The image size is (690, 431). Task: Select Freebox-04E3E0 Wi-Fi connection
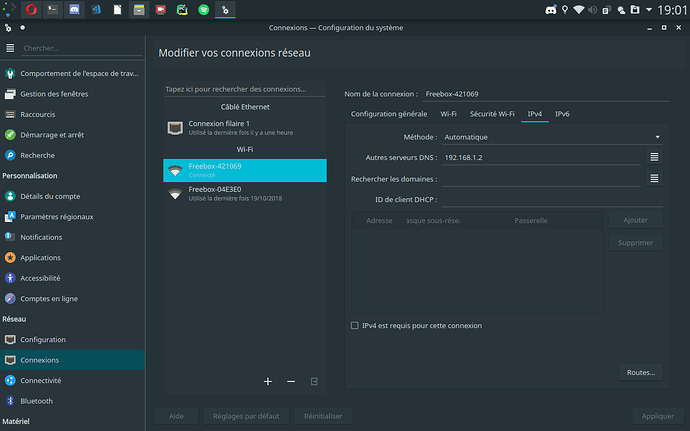[245, 193]
